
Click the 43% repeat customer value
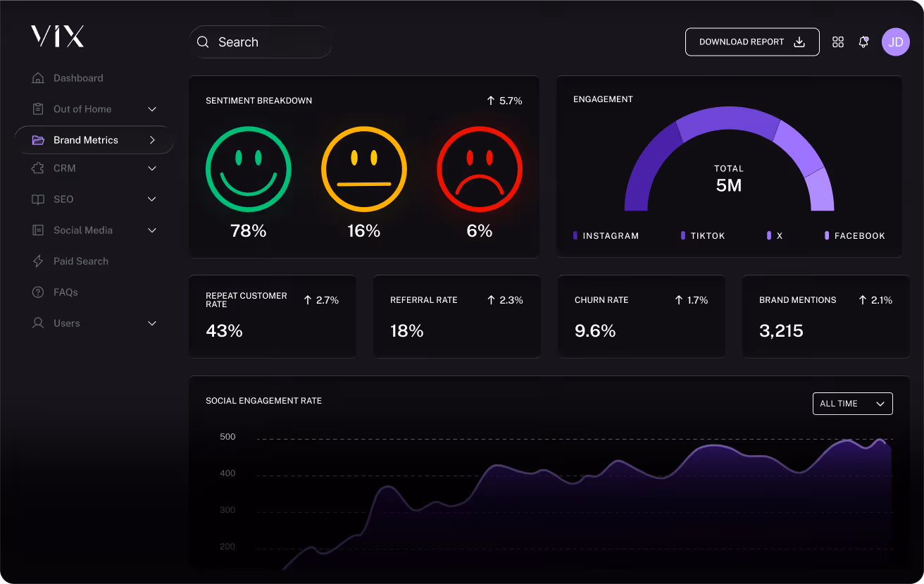(224, 331)
